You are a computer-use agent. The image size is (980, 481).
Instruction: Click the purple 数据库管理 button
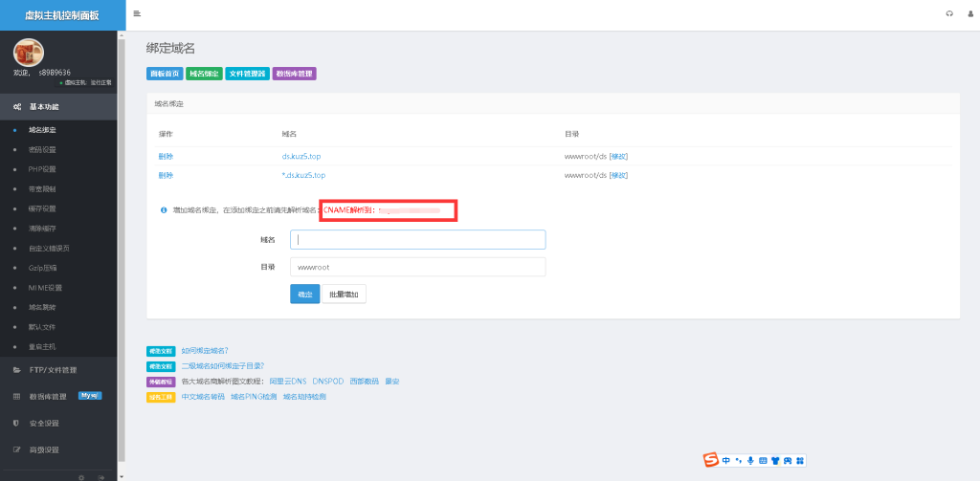[295, 74]
